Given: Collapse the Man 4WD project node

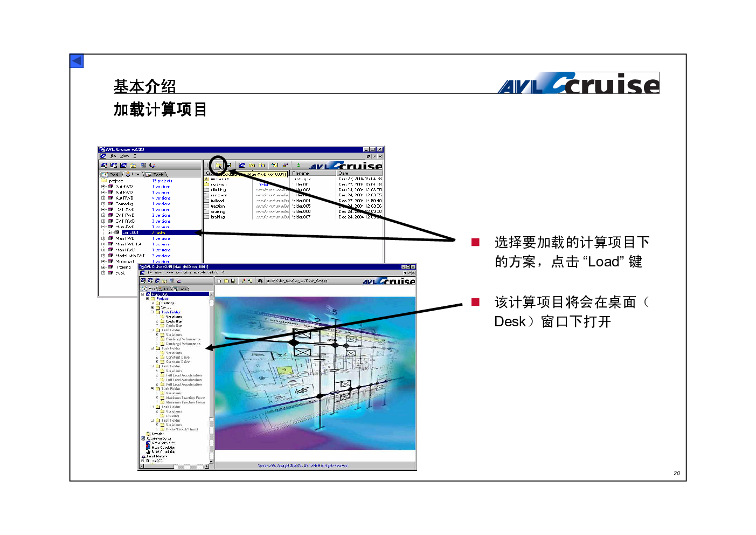Looking at the screenshot, I should (x=103, y=227).
